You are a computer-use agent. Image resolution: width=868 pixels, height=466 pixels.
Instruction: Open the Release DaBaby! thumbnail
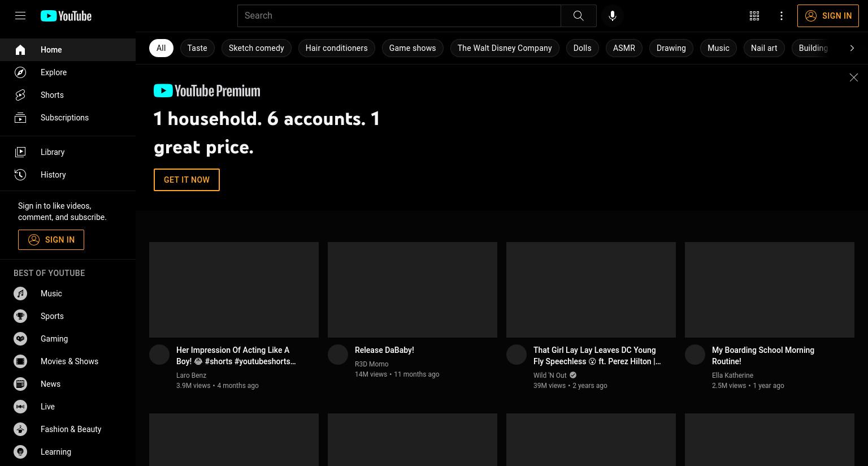coord(413,290)
